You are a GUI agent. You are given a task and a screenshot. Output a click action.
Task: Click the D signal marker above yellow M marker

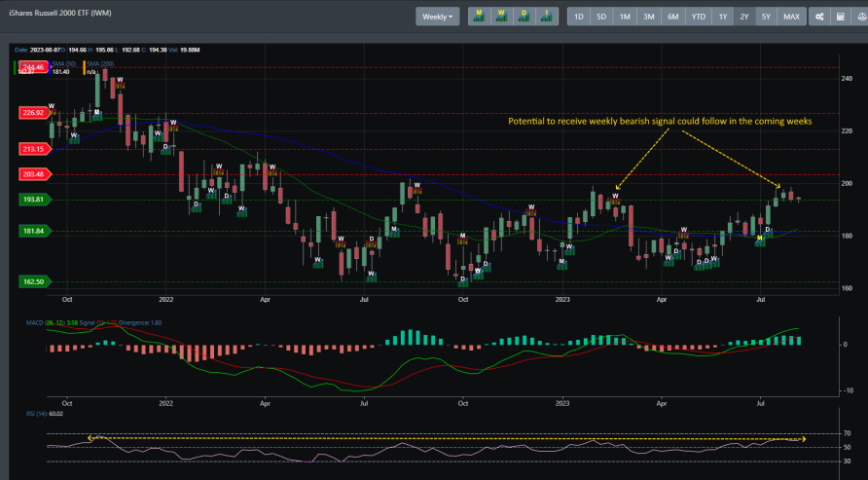point(768,232)
